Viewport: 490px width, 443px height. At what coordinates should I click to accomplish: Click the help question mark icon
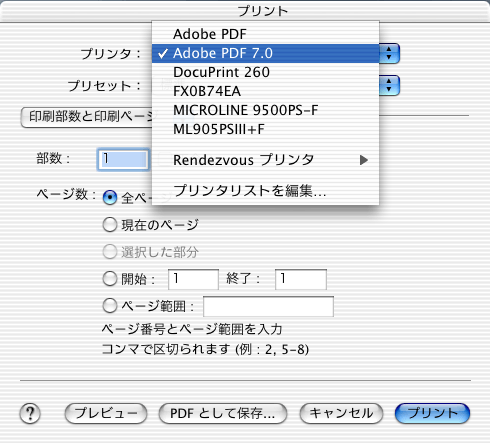pyautogui.click(x=30, y=413)
